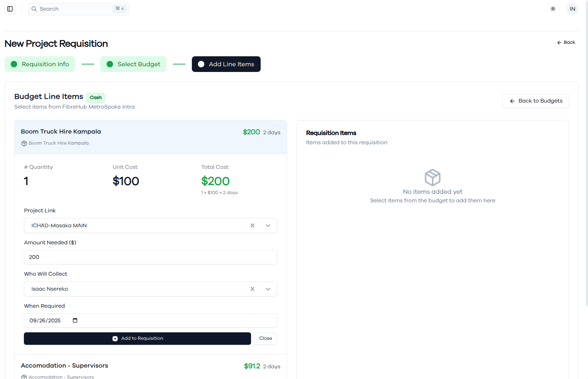Viewport: 588px width, 379px height.
Task: Focus the Amount Needed input field
Action: click(150, 257)
